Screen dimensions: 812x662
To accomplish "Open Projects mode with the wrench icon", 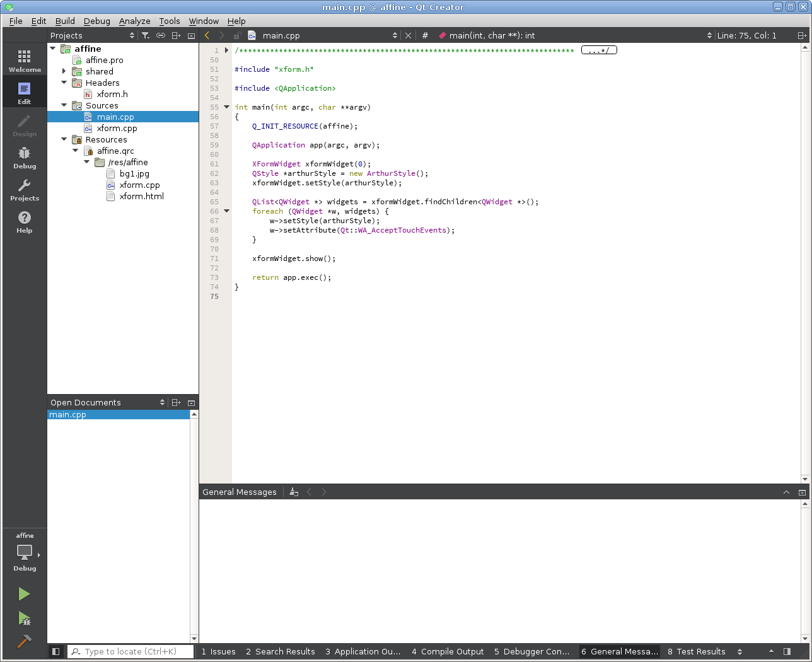I will tap(25, 190).
